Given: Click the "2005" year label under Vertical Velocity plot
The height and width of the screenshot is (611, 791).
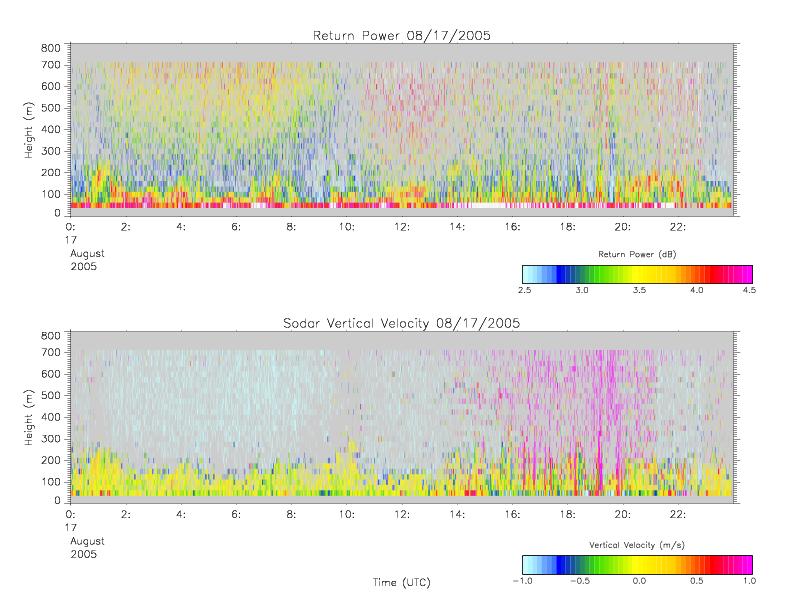Looking at the screenshot, I should [x=84, y=554].
